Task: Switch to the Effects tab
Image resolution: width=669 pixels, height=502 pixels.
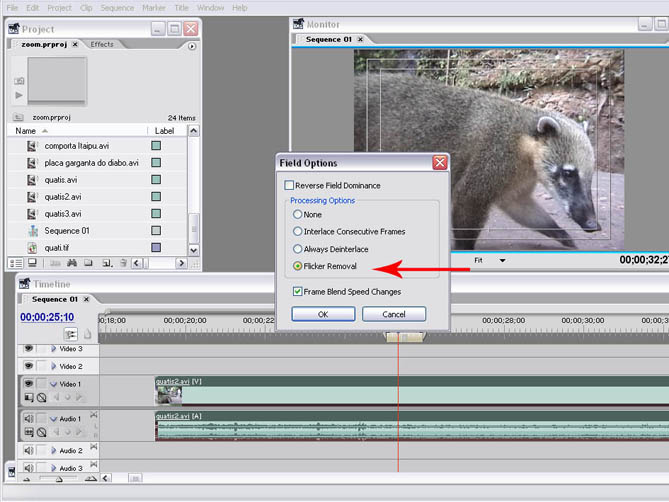Action: (102, 45)
